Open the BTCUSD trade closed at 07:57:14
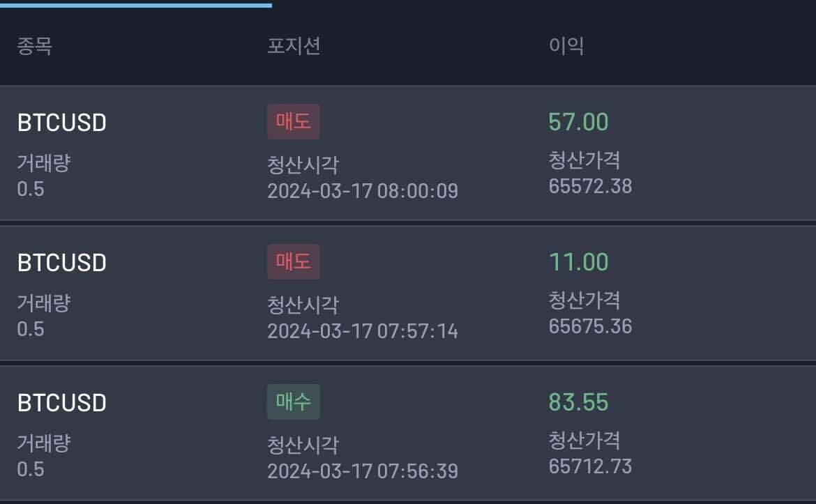 [61, 263]
